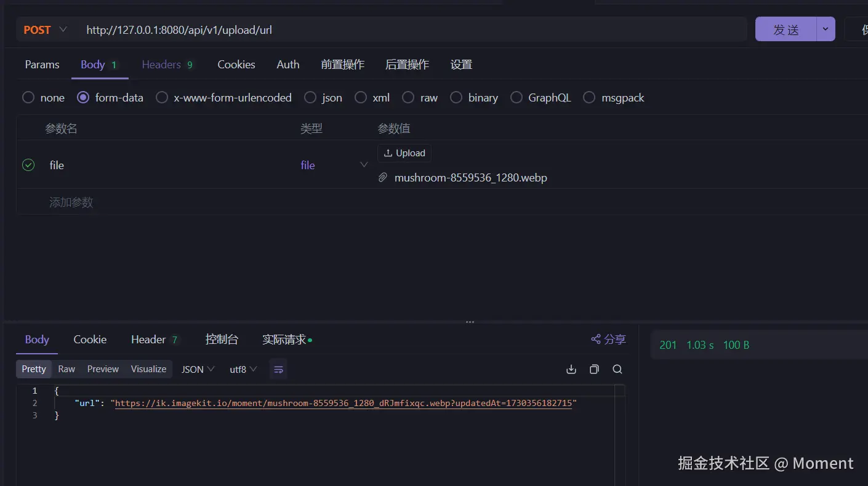Screen dimensions: 868x486
Task: Open the JSON format dropdown
Action: 198,369
